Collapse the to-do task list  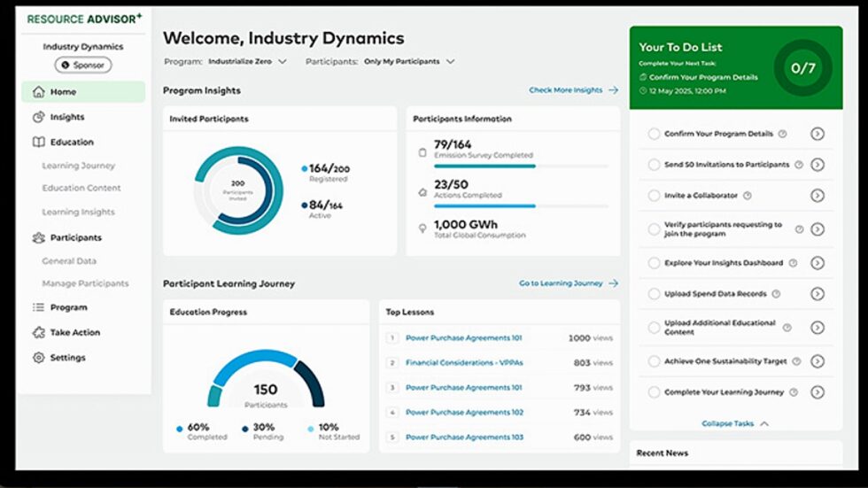click(x=735, y=423)
